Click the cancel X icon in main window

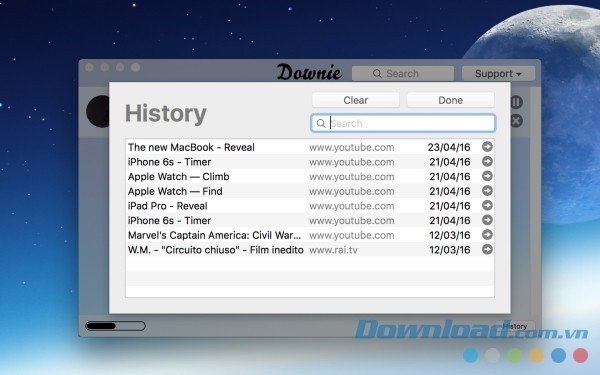pos(516,121)
